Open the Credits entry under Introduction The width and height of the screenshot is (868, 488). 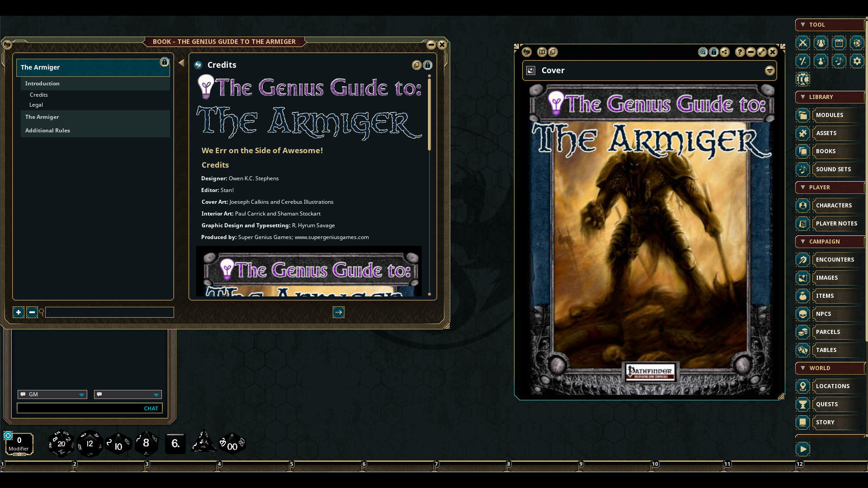[39, 95]
